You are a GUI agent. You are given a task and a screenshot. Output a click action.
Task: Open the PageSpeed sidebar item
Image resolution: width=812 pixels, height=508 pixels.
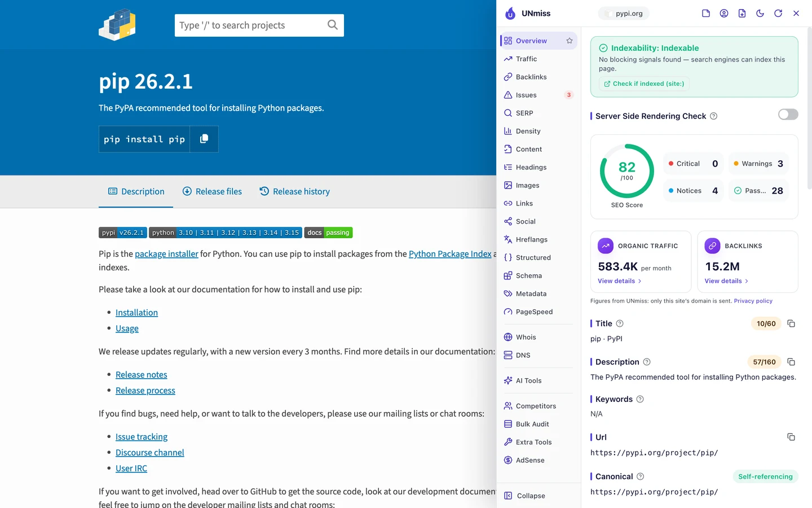tap(539, 312)
